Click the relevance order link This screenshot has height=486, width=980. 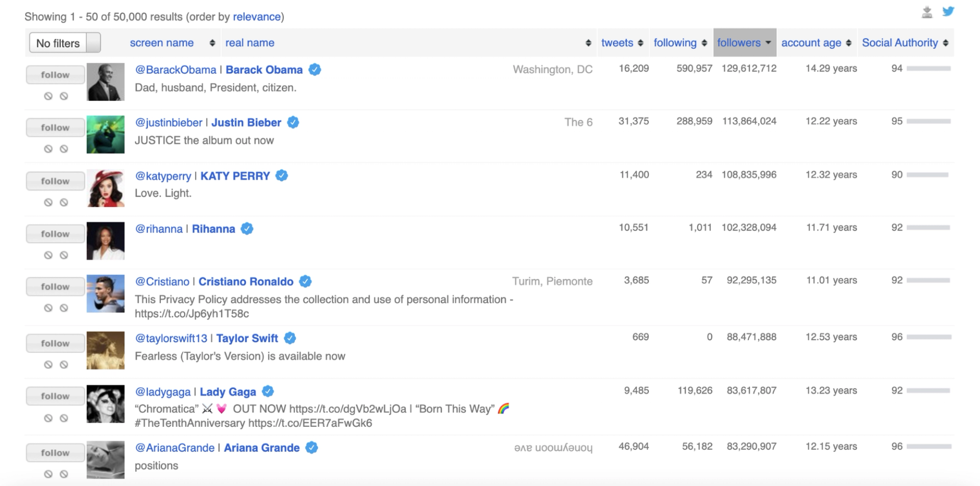(x=257, y=17)
